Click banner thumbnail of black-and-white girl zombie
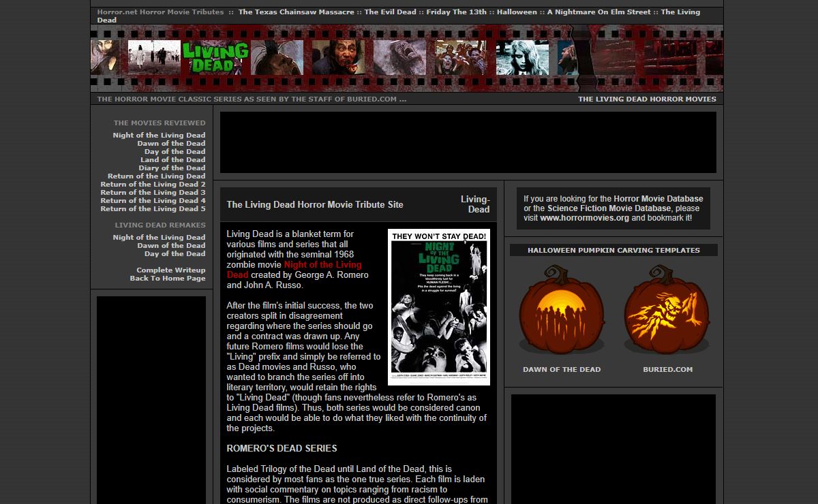The image size is (818, 504). pyautogui.click(x=522, y=57)
